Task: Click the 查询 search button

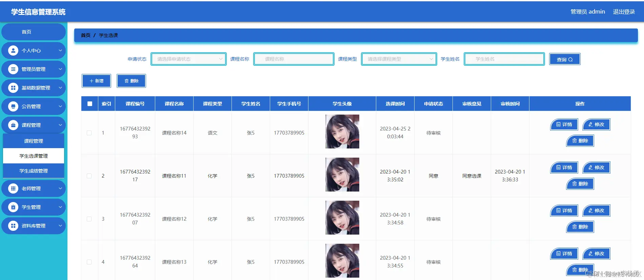Action: point(565,59)
